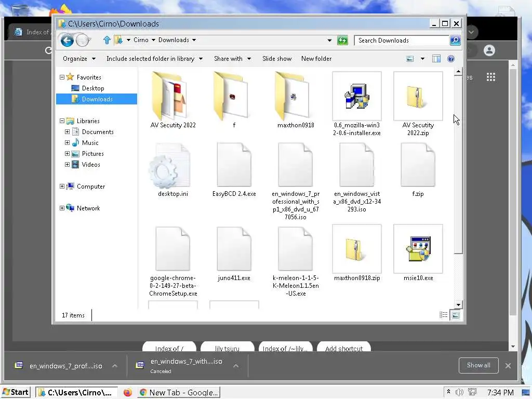532x399 pixels.
Task: Click the Start button
Action: (x=16, y=393)
